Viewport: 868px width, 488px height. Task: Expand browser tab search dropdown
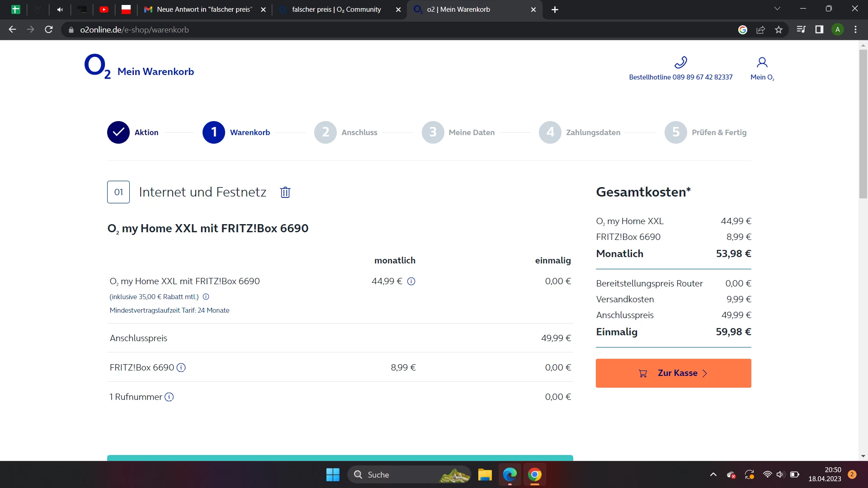pos(777,9)
